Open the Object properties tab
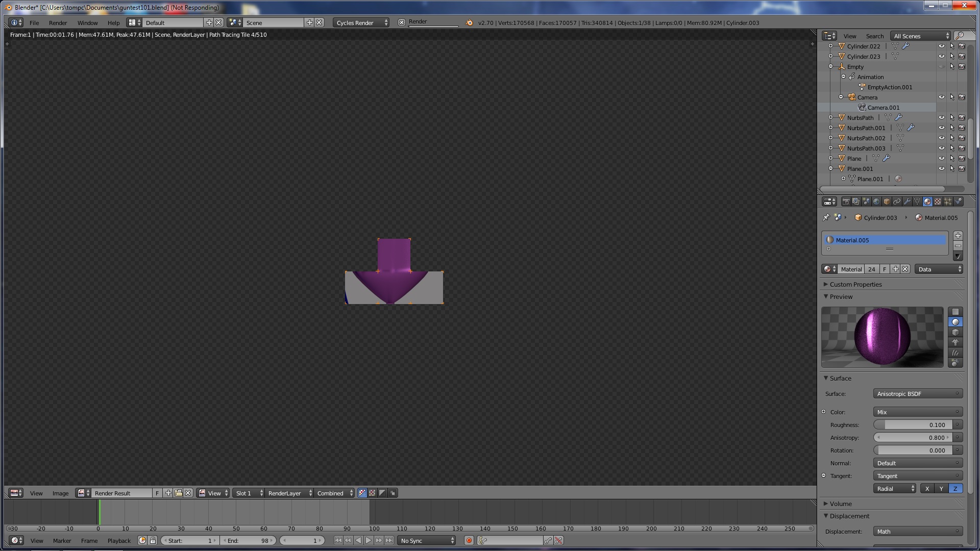The width and height of the screenshot is (980, 551). pyautogui.click(x=887, y=202)
